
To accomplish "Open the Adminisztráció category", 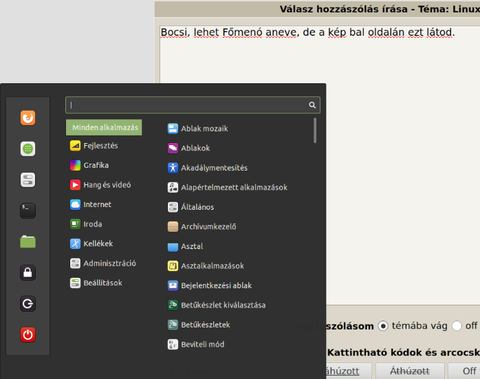I will pos(103,263).
